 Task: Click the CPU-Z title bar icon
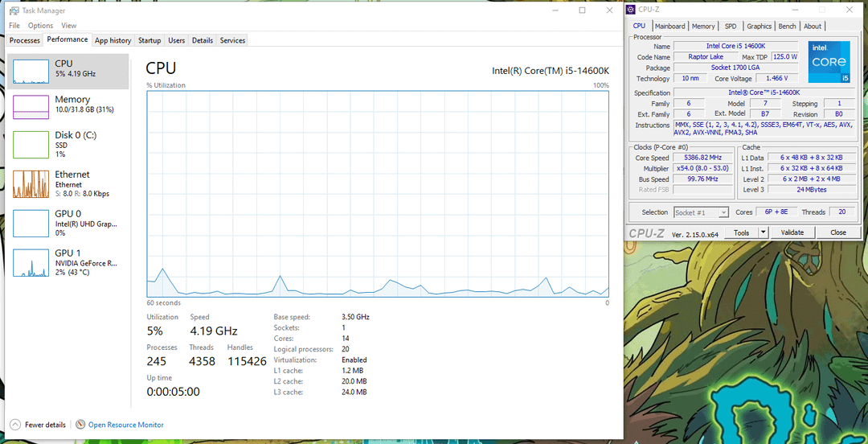point(631,9)
